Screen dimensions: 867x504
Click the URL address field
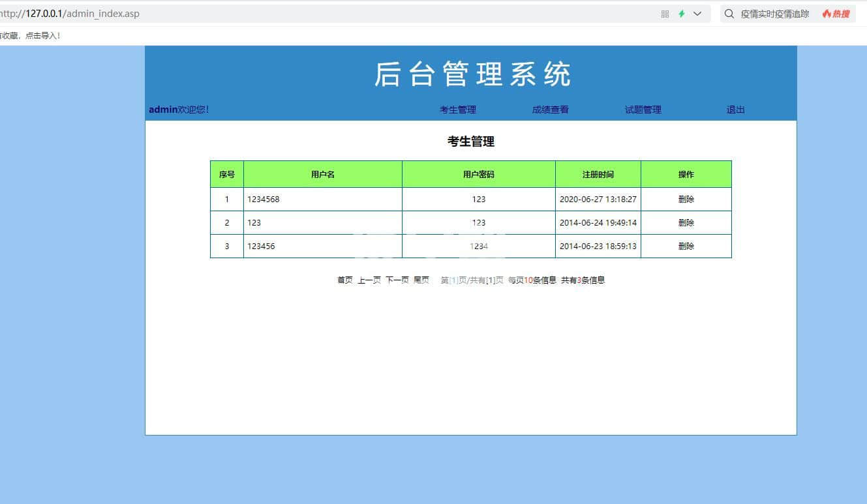[x=326, y=14]
